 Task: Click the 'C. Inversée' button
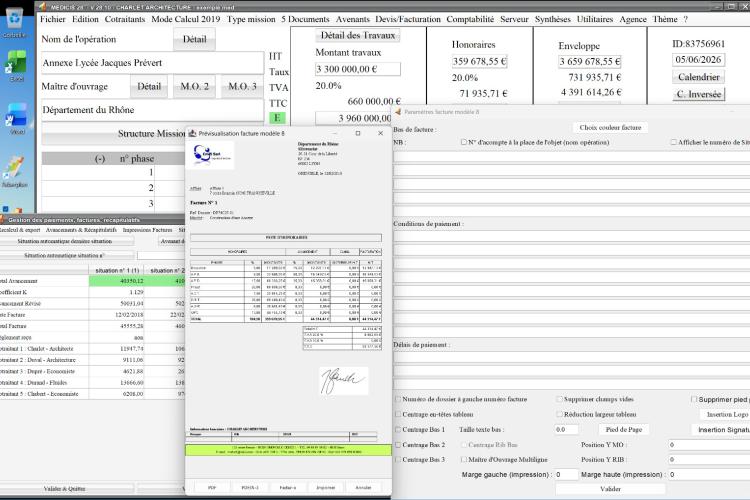(x=699, y=94)
